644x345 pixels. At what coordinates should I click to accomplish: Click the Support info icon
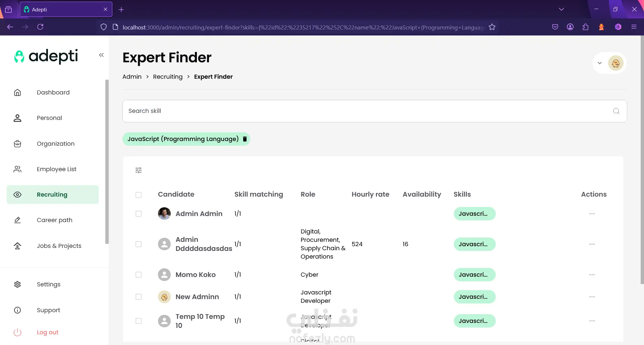[x=17, y=310]
